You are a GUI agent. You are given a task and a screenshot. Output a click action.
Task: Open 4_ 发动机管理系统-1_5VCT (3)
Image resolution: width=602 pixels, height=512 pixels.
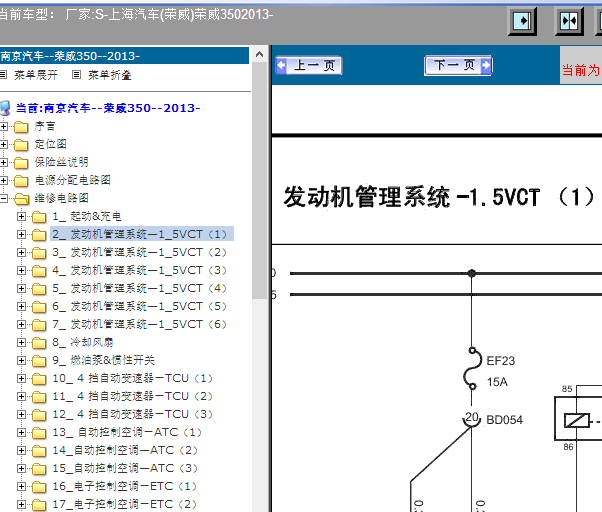tap(140, 270)
